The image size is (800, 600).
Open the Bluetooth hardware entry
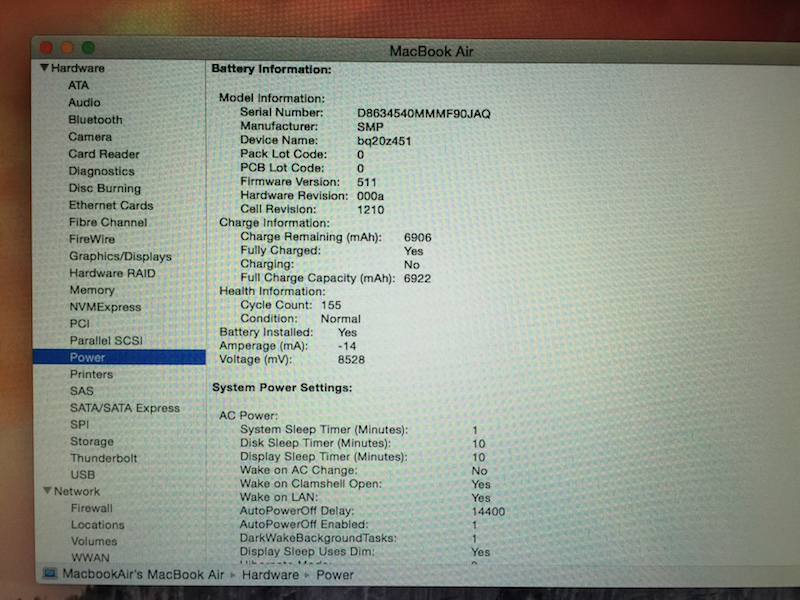tap(95, 119)
